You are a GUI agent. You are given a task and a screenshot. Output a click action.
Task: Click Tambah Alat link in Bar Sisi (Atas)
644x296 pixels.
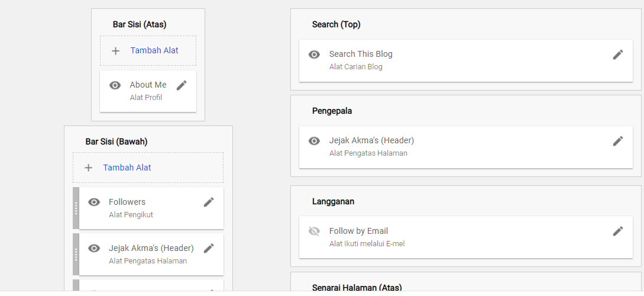pos(154,50)
